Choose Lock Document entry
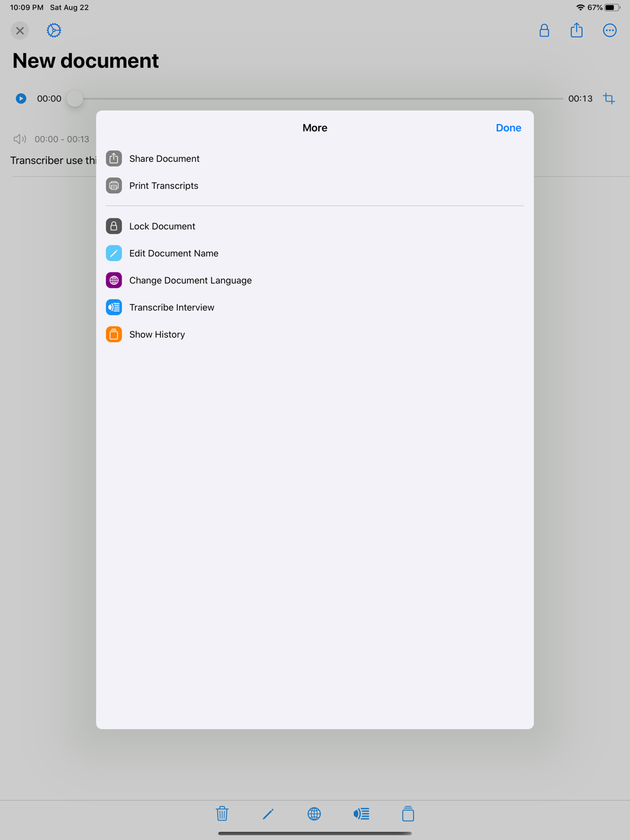 tap(315, 226)
